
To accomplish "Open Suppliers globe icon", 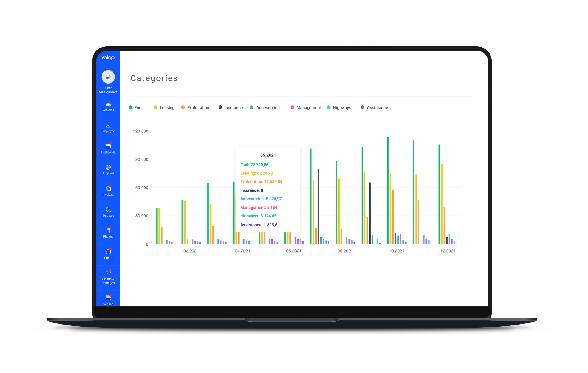I will pyautogui.click(x=108, y=167).
